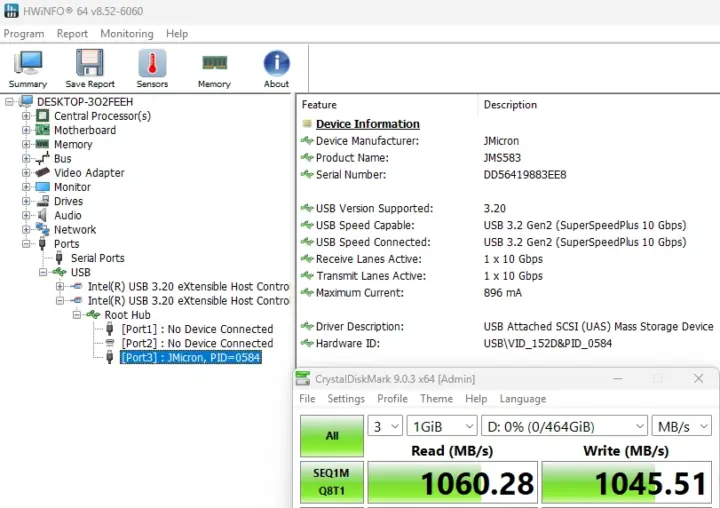Open the D: drive selection dropdown

coord(564,427)
